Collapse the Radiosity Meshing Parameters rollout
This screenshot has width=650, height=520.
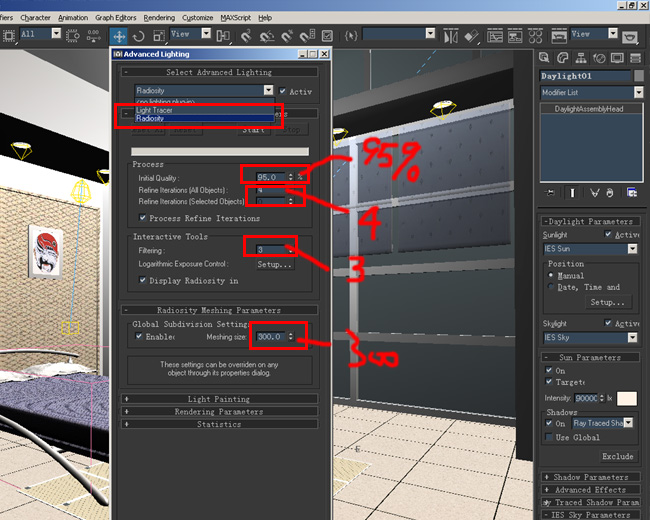pyautogui.click(x=219, y=310)
